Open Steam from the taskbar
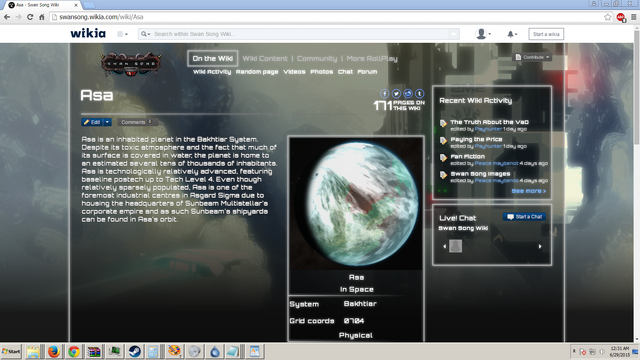The width and height of the screenshot is (640, 360). click(134, 351)
